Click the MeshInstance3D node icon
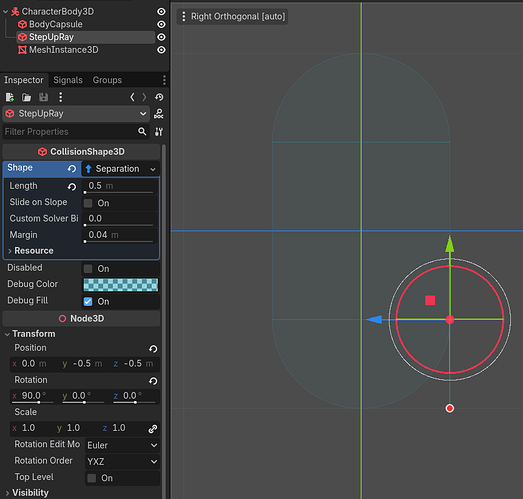The height and width of the screenshot is (499, 523). point(22,50)
